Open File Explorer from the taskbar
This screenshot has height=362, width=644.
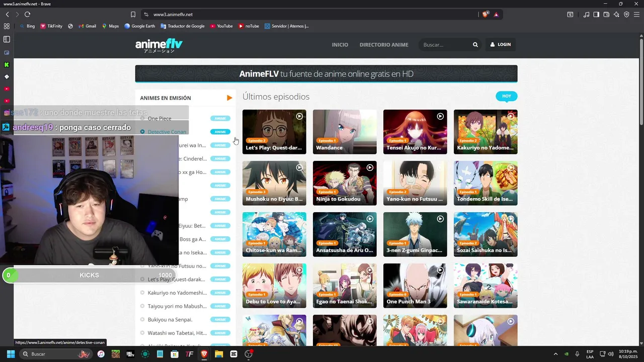(219, 354)
